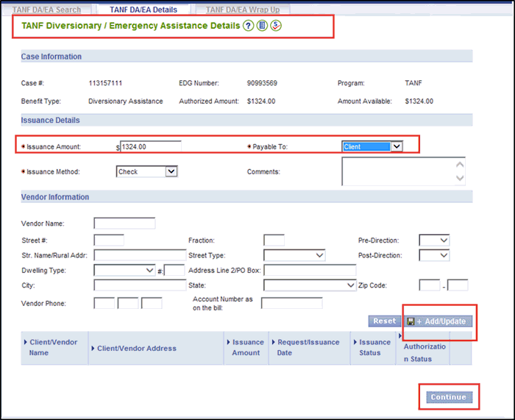Click the floppy disk icon on Add/Update
Screen dimensions: 515x420
pos(411,321)
